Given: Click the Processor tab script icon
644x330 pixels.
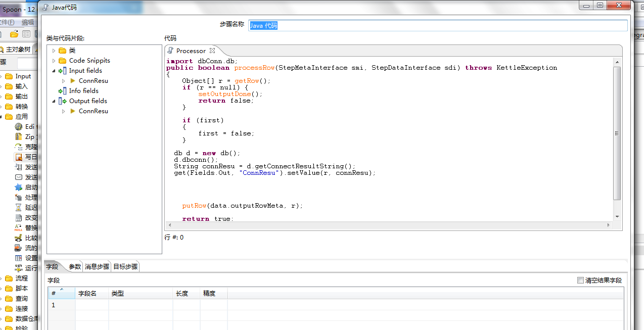Looking at the screenshot, I should (171, 51).
